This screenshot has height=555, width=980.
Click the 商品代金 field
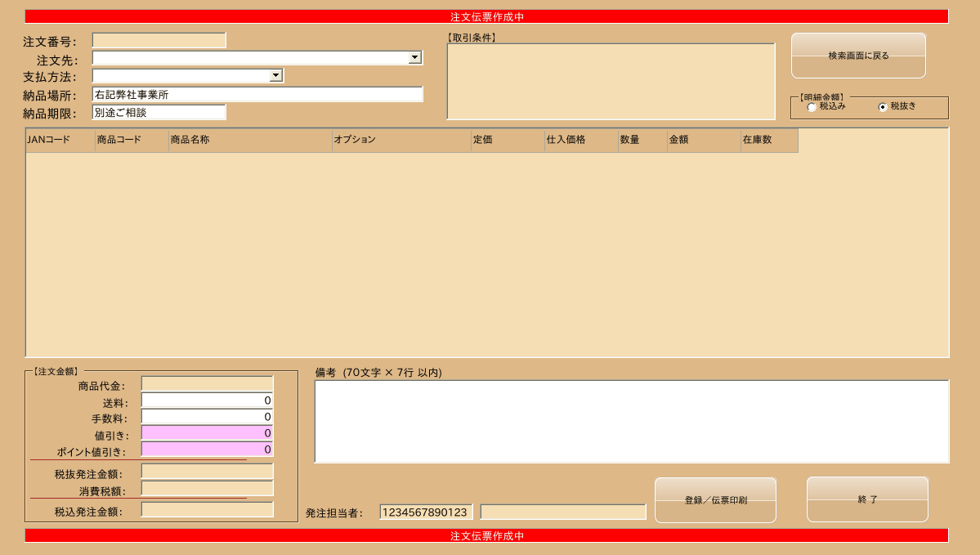(x=208, y=383)
